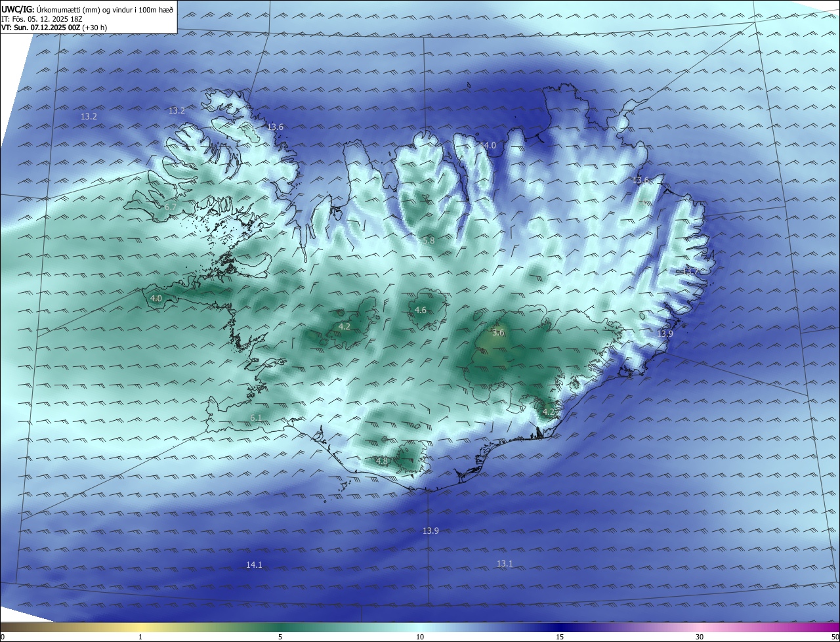Select the 6.1 value label

(x=256, y=417)
